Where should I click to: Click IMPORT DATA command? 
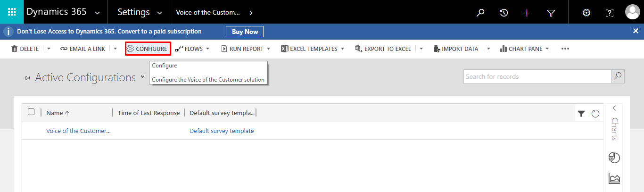click(x=456, y=49)
